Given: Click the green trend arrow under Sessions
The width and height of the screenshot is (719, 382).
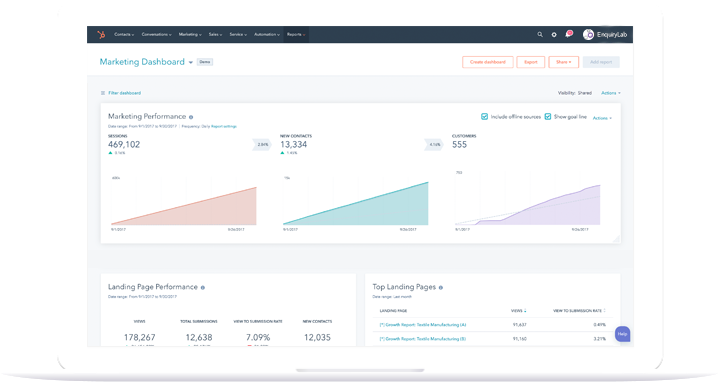Looking at the screenshot, I should pos(110,153).
